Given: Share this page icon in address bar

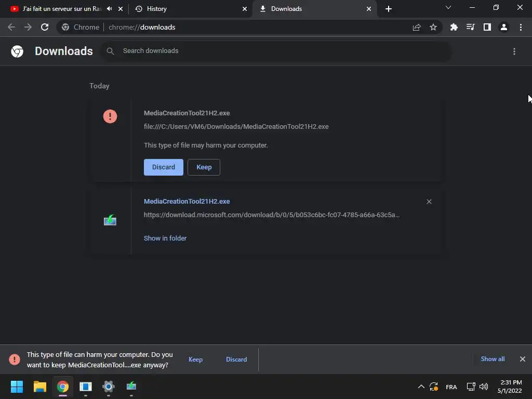Looking at the screenshot, I should 417,27.
